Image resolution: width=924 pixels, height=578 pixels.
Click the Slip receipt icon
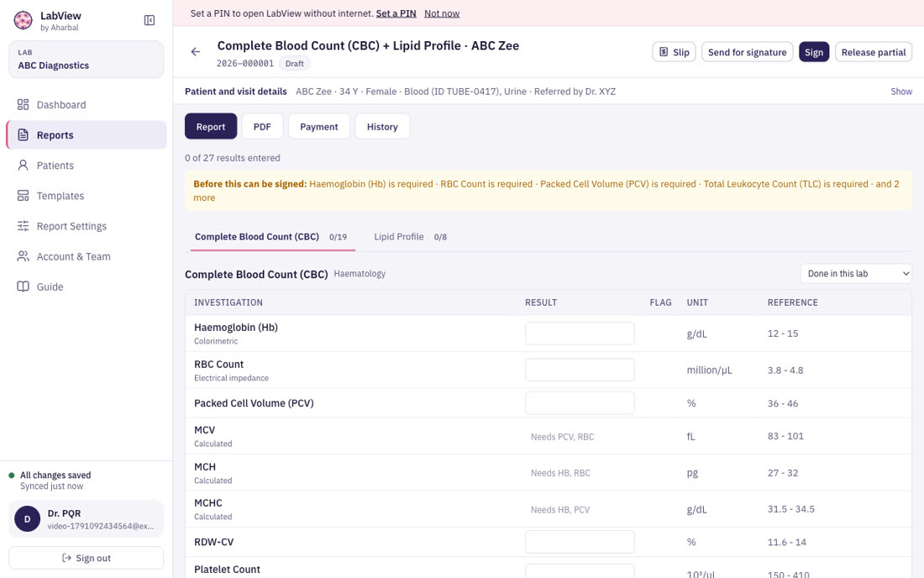(x=664, y=52)
